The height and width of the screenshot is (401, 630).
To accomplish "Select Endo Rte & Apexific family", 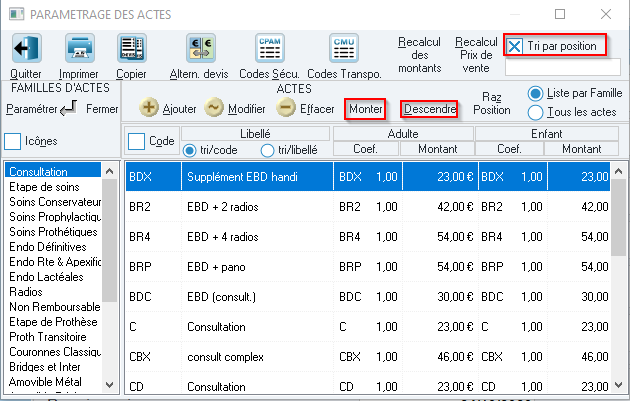I will point(53,262).
